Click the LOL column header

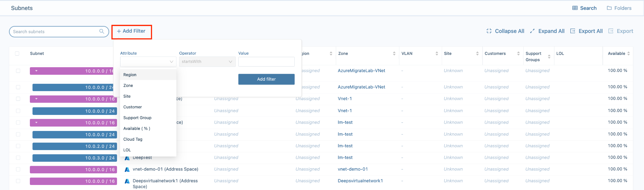pyautogui.click(x=560, y=54)
